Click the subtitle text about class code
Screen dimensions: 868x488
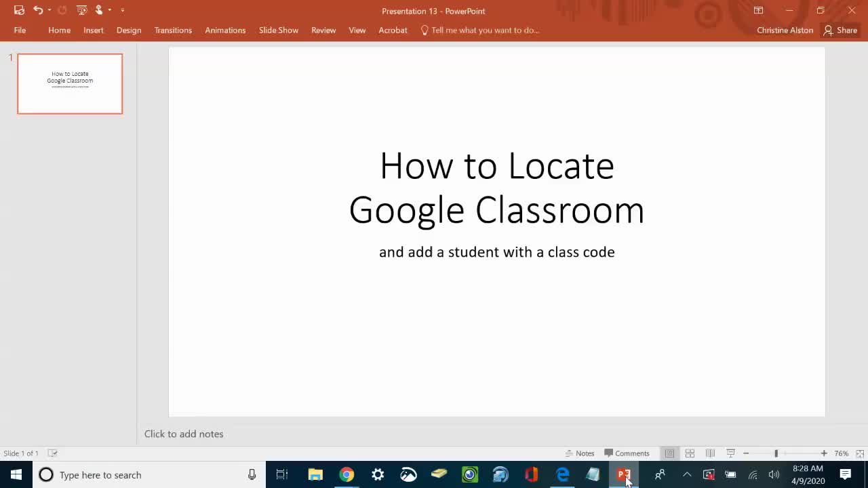[x=496, y=252]
